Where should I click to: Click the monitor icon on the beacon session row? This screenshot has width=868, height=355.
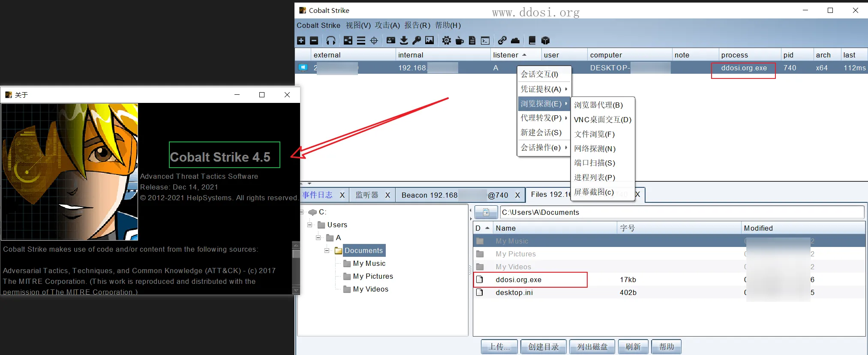[x=303, y=67]
